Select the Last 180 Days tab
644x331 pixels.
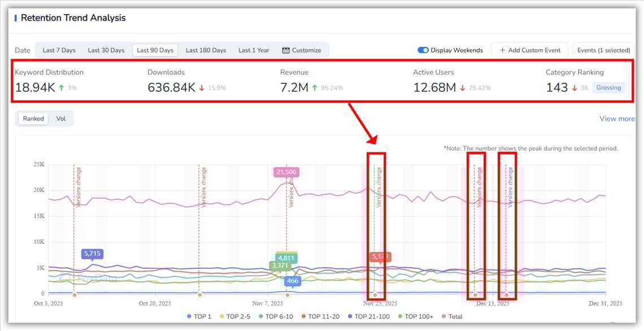click(x=206, y=50)
